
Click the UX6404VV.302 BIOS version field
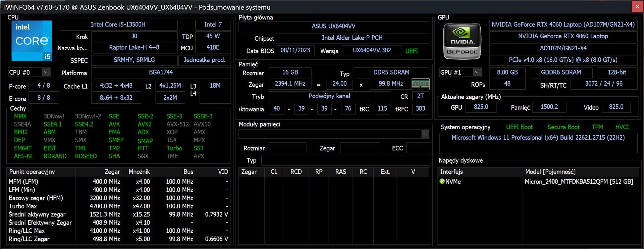[372, 51]
